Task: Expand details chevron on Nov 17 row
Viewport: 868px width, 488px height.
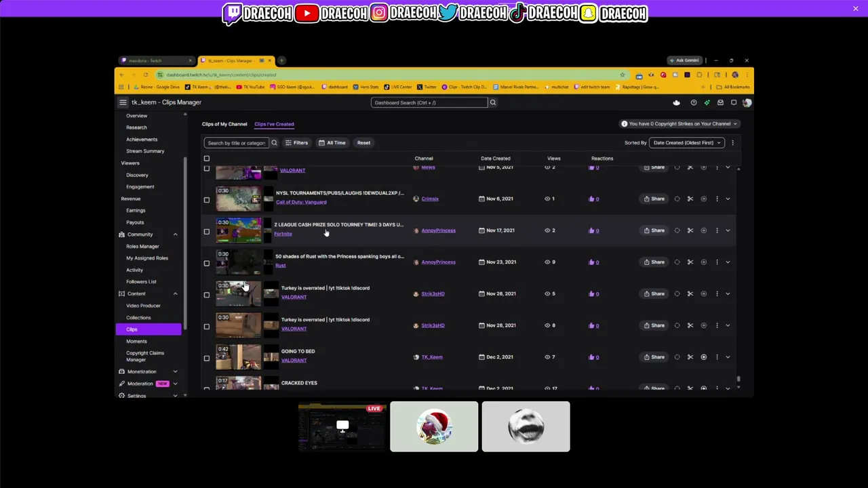Action: coord(728,230)
